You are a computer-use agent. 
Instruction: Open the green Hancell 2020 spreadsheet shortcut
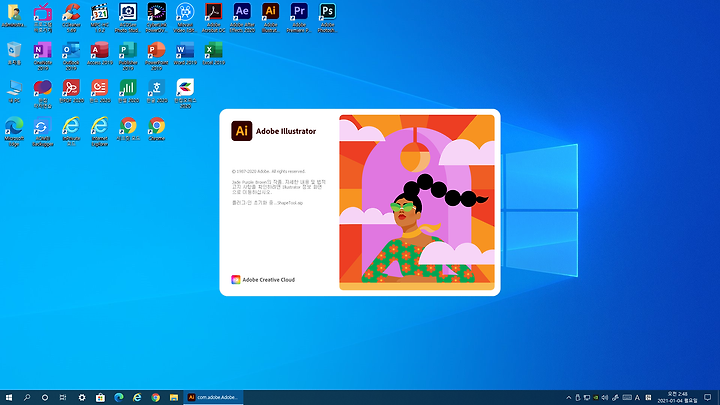click(128, 90)
